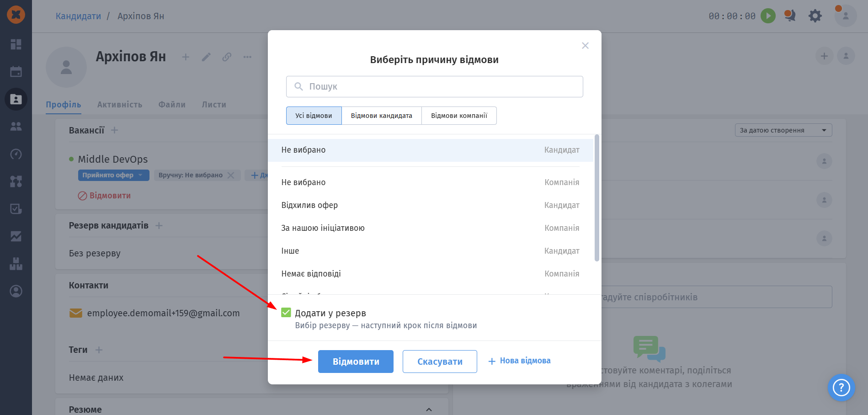Open За датою створення sort dropdown
This screenshot has height=415, width=868.
click(x=783, y=130)
